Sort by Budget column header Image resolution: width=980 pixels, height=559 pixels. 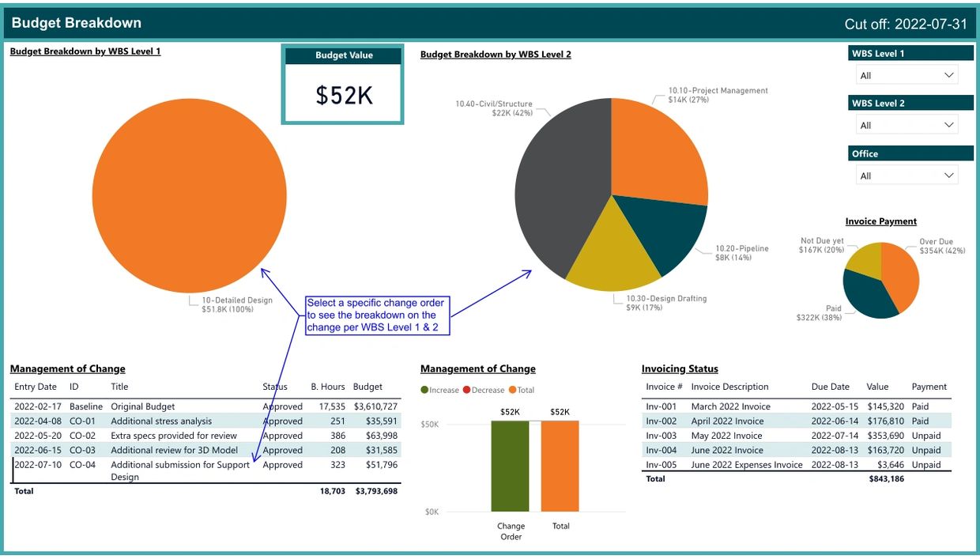[367, 387]
